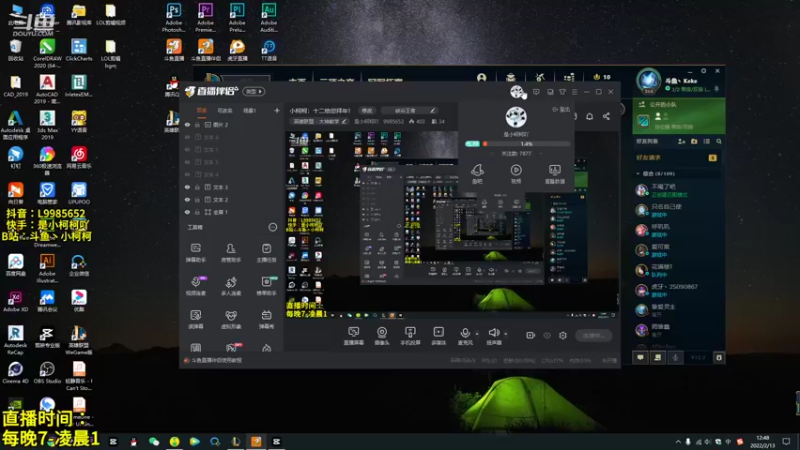Open 直播数据 in the profile popup
The image size is (800, 450).
click(555, 173)
